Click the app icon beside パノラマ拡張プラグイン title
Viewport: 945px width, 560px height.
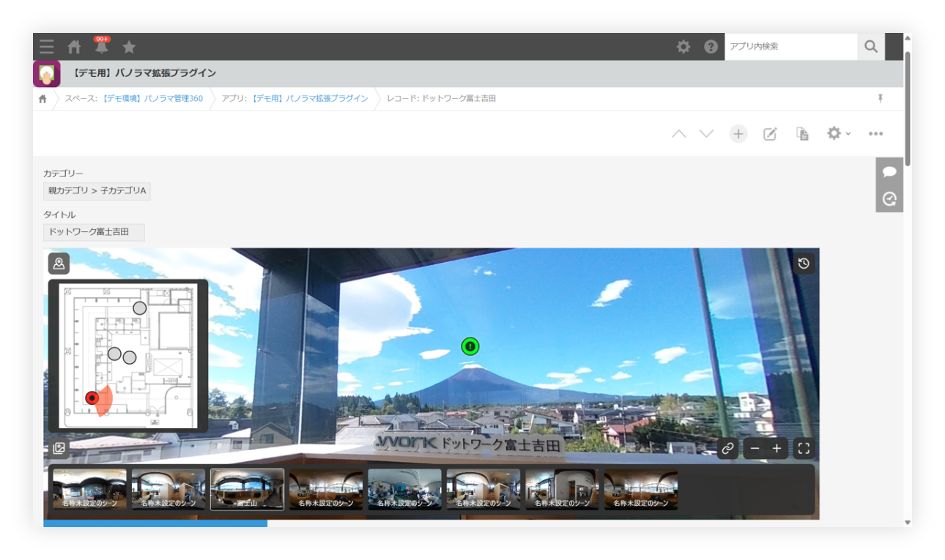[x=47, y=73]
